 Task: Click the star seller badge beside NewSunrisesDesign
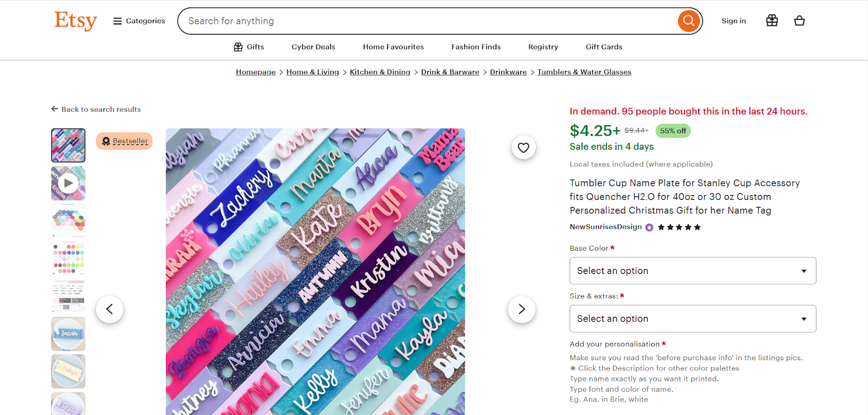[x=649, y=227]
